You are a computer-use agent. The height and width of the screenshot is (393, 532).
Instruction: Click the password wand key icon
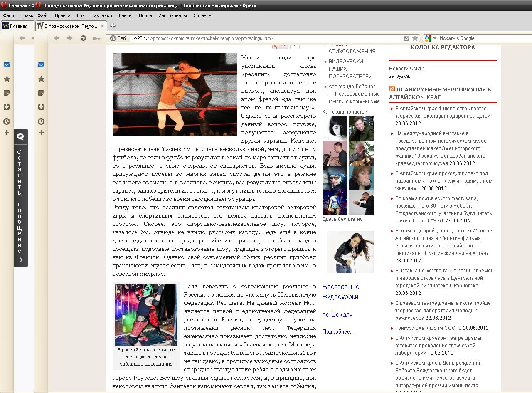(x=96, y=38)
